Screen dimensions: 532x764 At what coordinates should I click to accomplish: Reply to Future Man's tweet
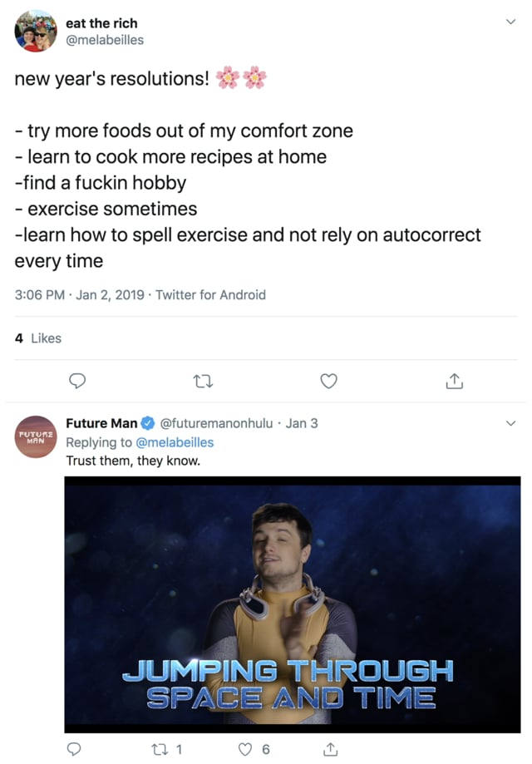click(x=75, y=749)
